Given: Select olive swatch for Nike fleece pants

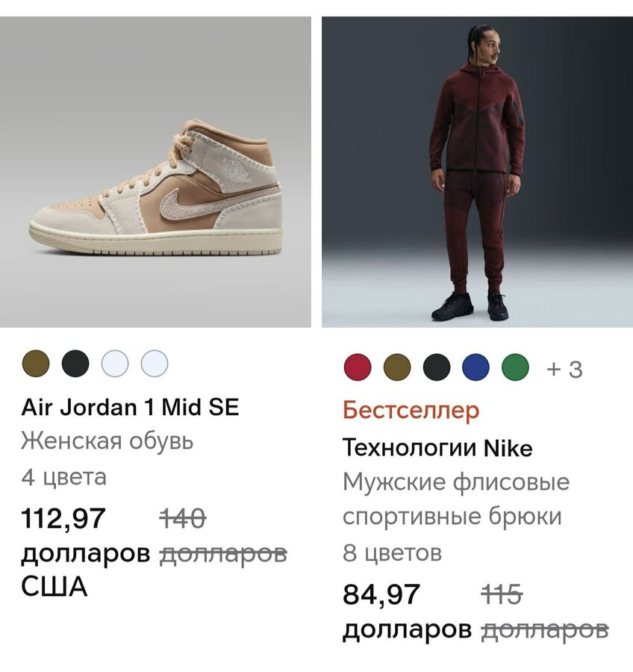Looking at the screenshot, I should pyautogui.click(x=397, y=367).
